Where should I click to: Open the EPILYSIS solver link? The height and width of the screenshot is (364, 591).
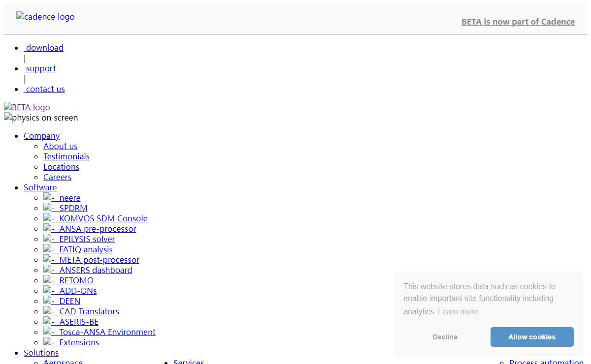tap(79, 239)
